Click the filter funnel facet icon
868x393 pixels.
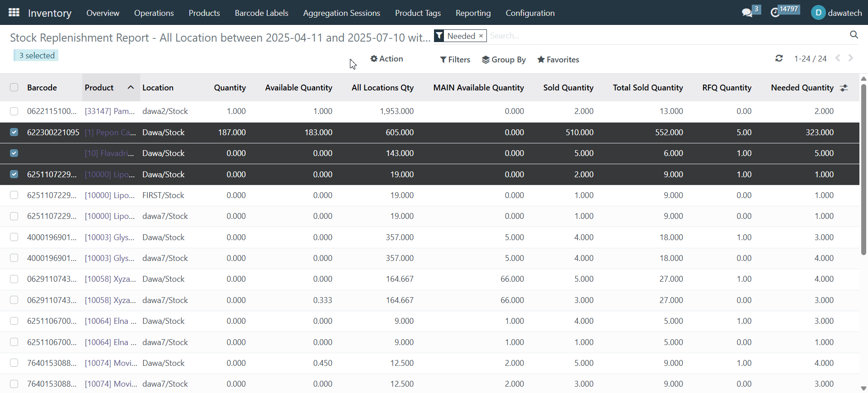pos(439,36)
